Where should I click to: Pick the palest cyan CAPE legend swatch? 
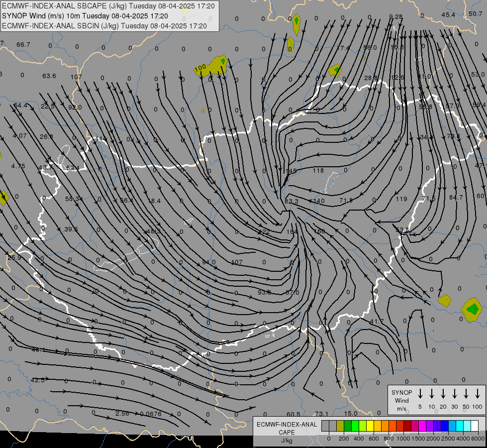(x=467, y=426)
